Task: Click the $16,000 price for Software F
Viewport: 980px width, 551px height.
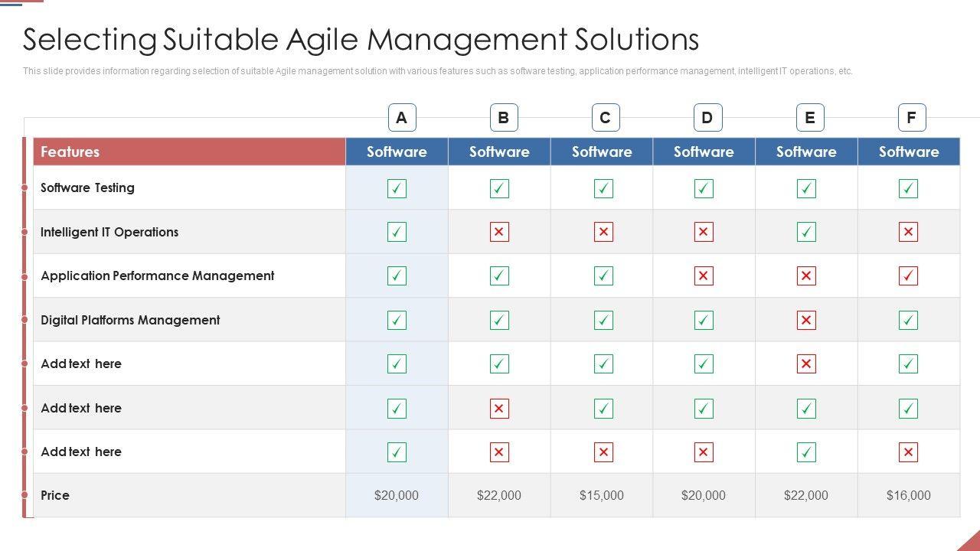Action: (909, 495)
